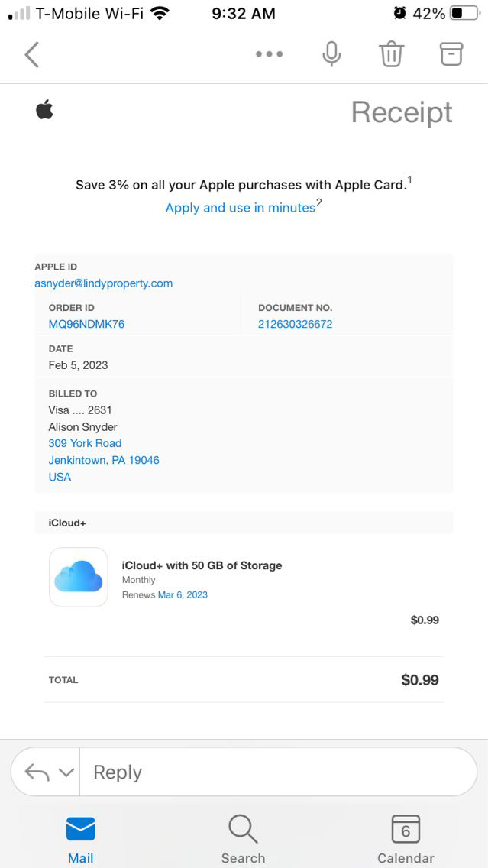
Task: Tap the Apple logo in the receipt
Action: tap(44, 111)
